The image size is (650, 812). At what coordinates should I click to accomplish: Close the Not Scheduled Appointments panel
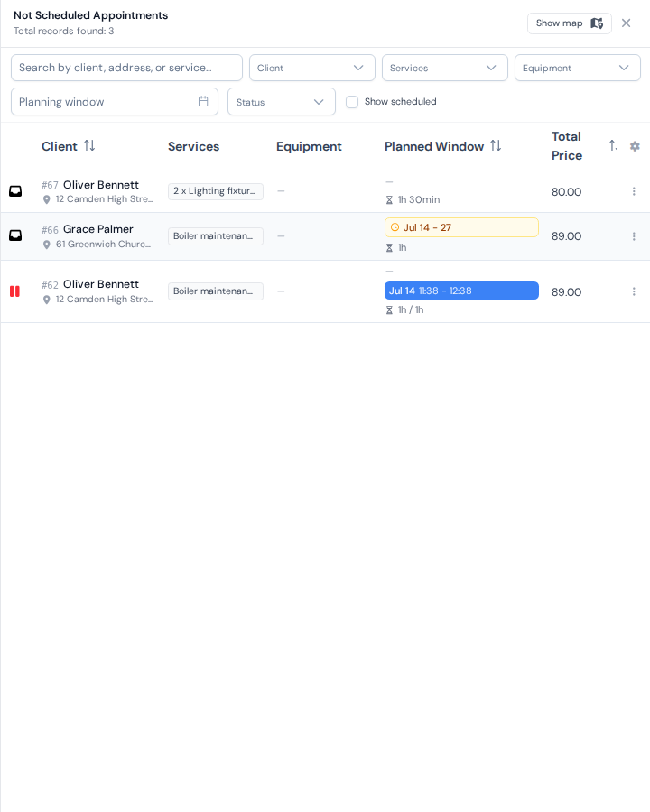(627, 23)
